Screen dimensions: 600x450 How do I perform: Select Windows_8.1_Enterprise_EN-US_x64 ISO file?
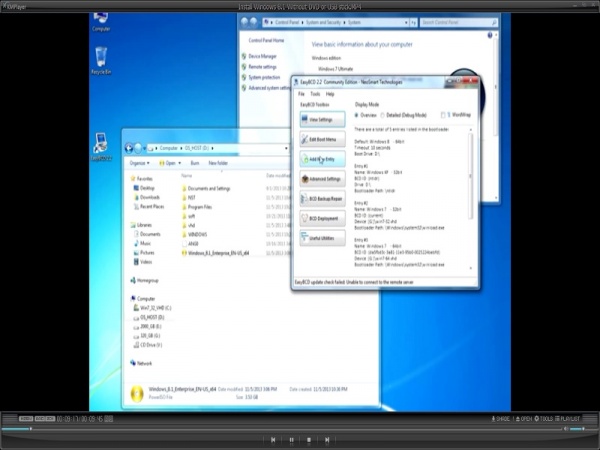[215, 253]
